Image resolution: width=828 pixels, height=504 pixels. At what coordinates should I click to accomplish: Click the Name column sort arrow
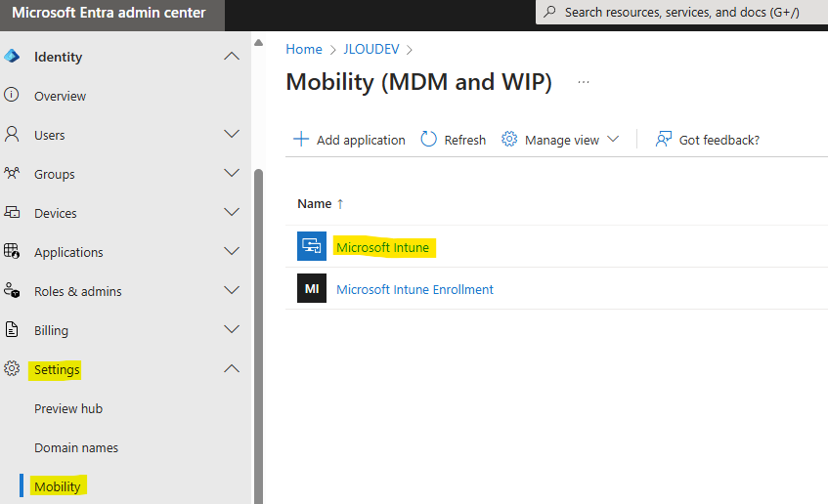coord(340,204)
